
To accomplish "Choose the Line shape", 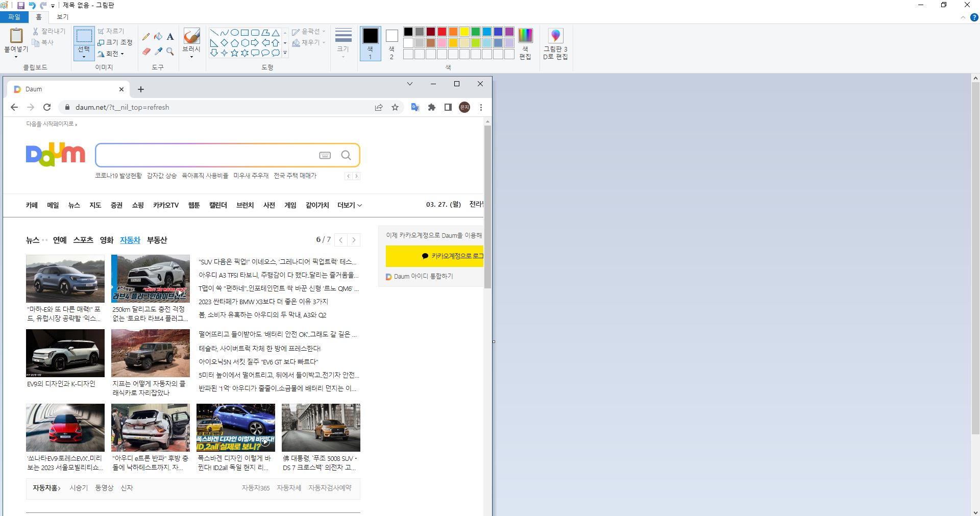I will 214,32.
